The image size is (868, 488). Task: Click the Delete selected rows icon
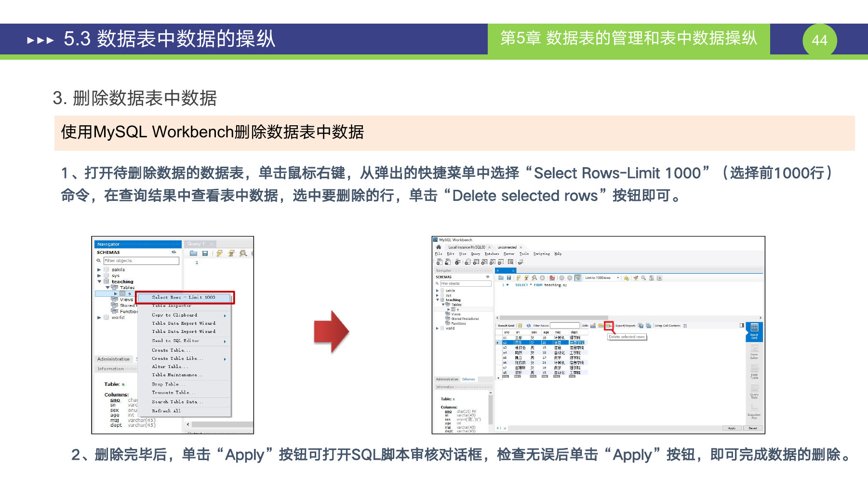coord(609,326)
